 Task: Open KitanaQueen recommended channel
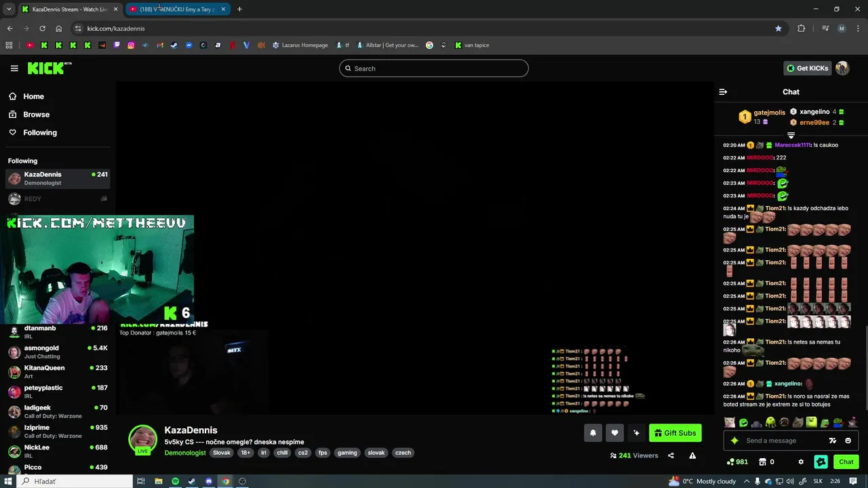[x=58, y=371]
